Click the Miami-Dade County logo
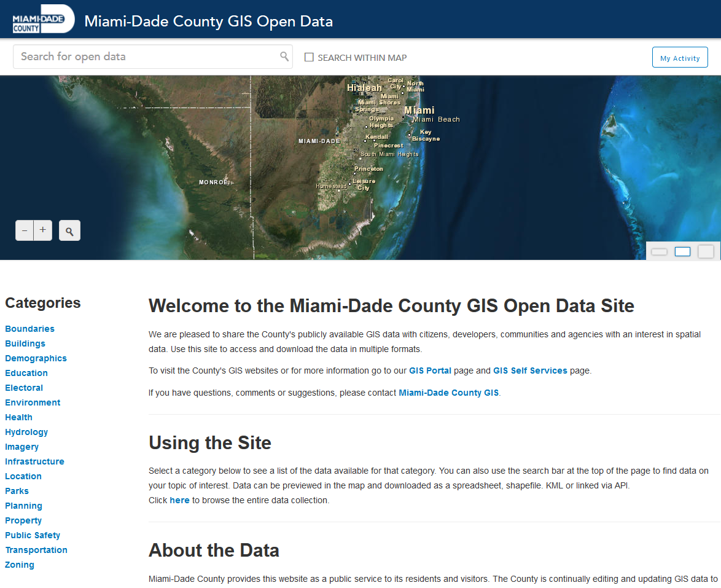The image size is (721, 588). [x=42, y=19]
